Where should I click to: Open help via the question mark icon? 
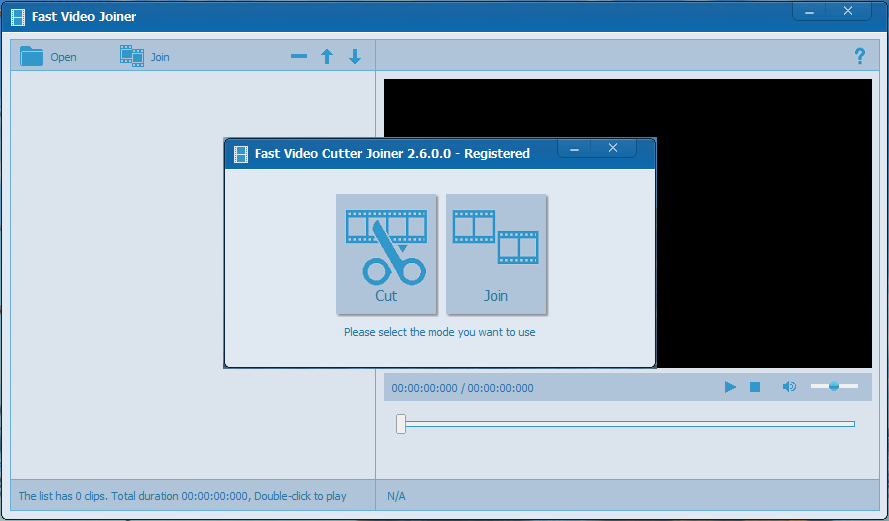tap(860, 56)
